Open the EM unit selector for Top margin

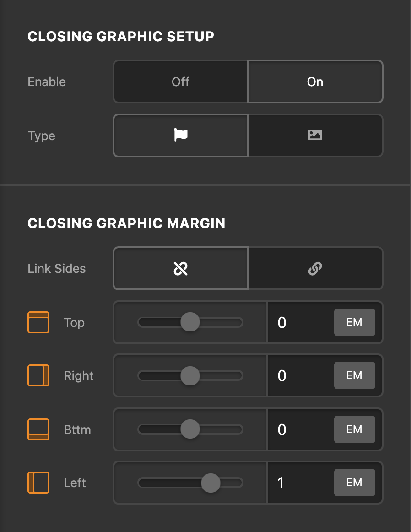coord(355,322)
